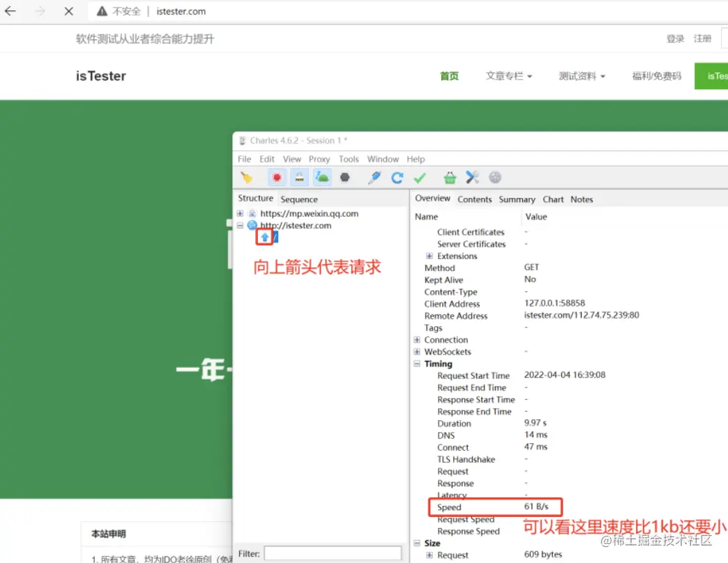This screenshot has width=728, height=563.
Task: Click browser back arrow button
Action: 10,11
